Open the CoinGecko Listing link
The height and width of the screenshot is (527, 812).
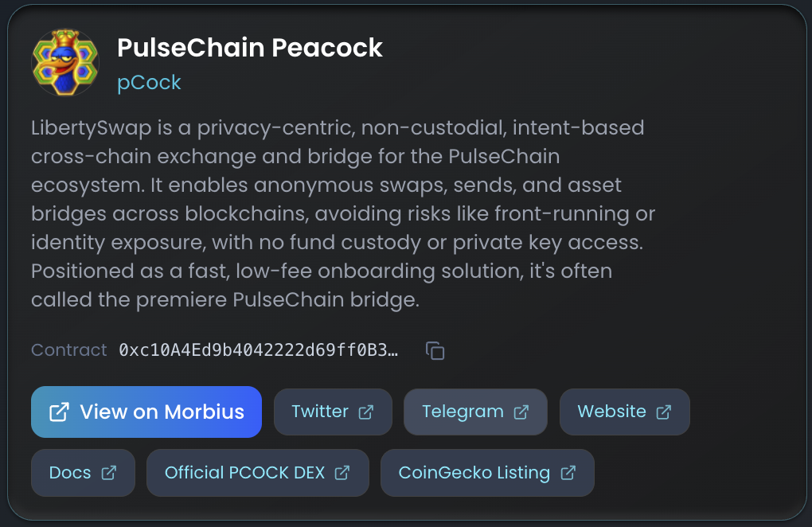click(474, 473)
